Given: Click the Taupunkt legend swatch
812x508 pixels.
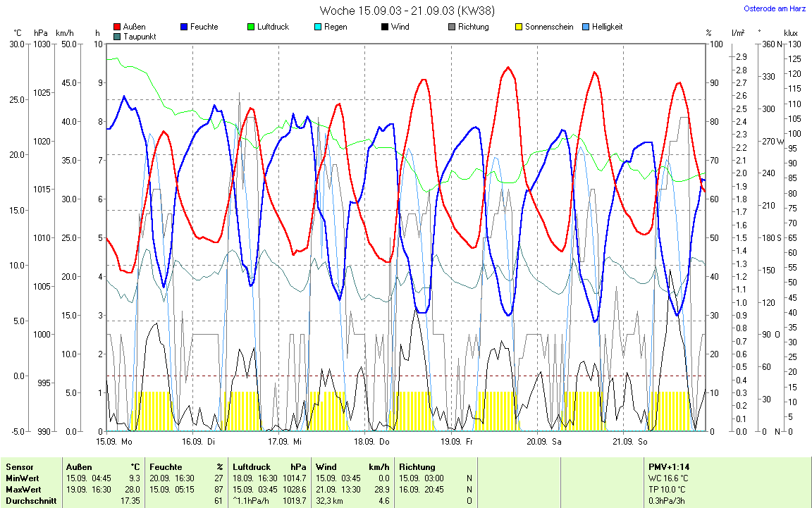Looking at the screenshot, I should (x=117, y=36).
